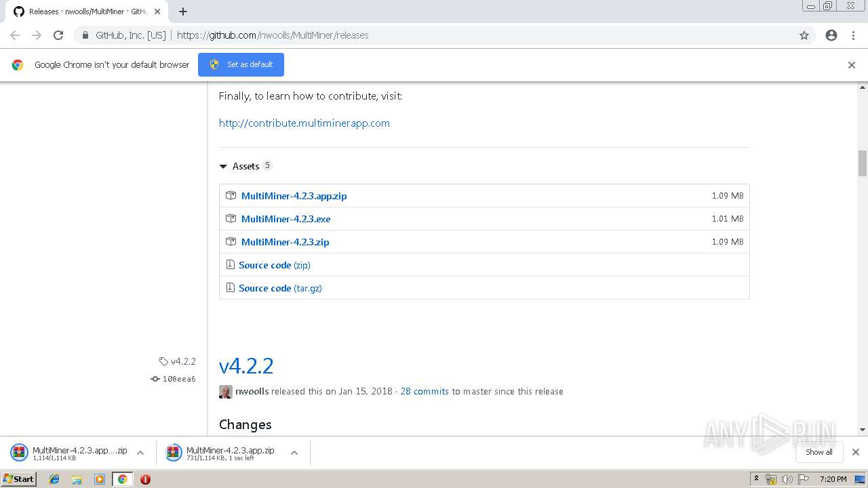Click the 7:20 PM taskbar clock
Screen dimensions: 868x488
pos(833,479)
